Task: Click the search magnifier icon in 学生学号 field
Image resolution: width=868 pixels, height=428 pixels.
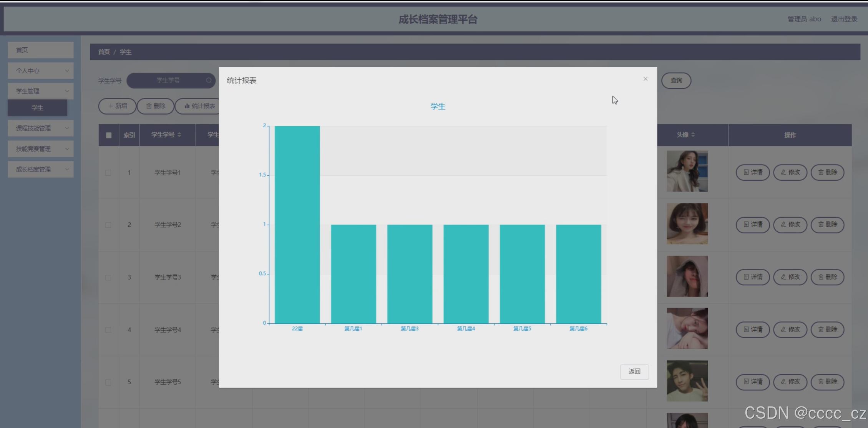Action: [x=209, y=80]
